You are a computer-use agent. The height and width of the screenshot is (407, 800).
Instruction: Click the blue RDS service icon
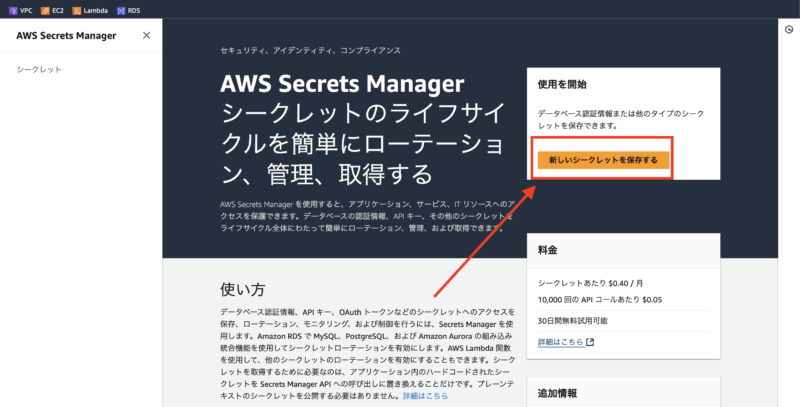[120, 11]
